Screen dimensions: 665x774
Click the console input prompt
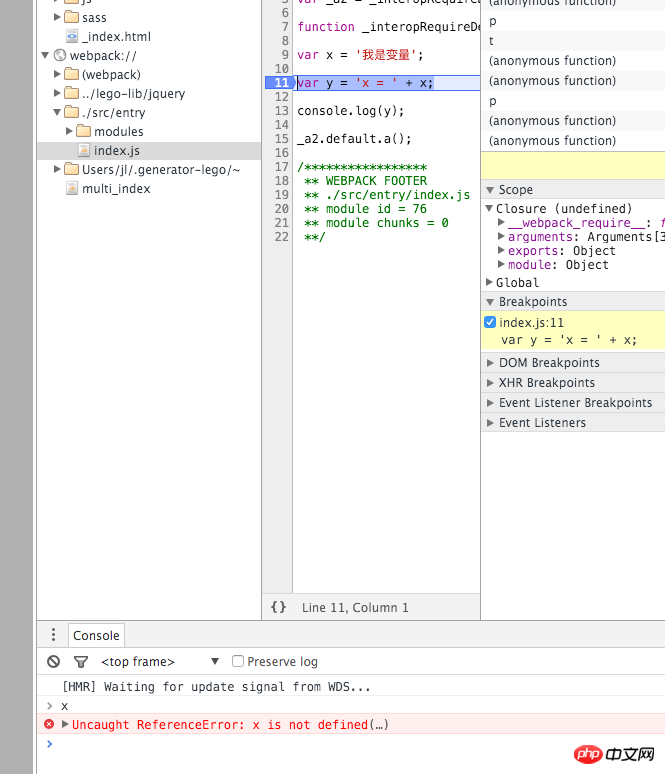click(x=355, y=744)
